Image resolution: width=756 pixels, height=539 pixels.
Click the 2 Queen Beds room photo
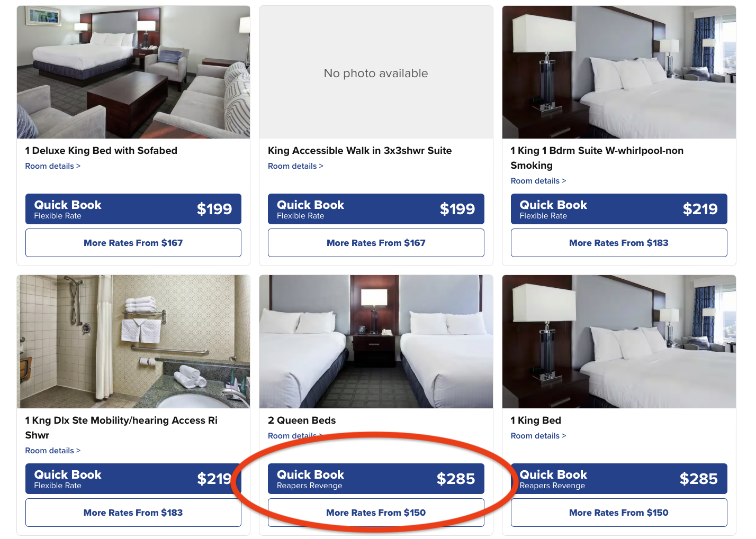tap(376, 342)
